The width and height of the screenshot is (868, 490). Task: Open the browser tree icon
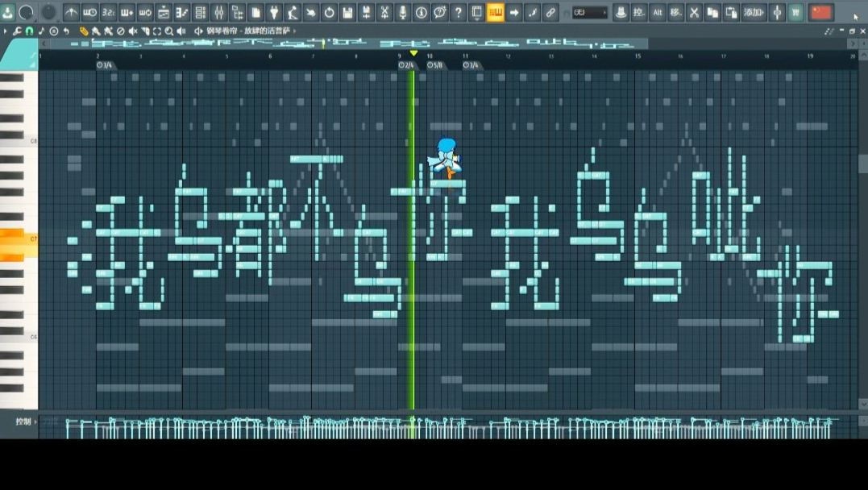tap(238, 12)
